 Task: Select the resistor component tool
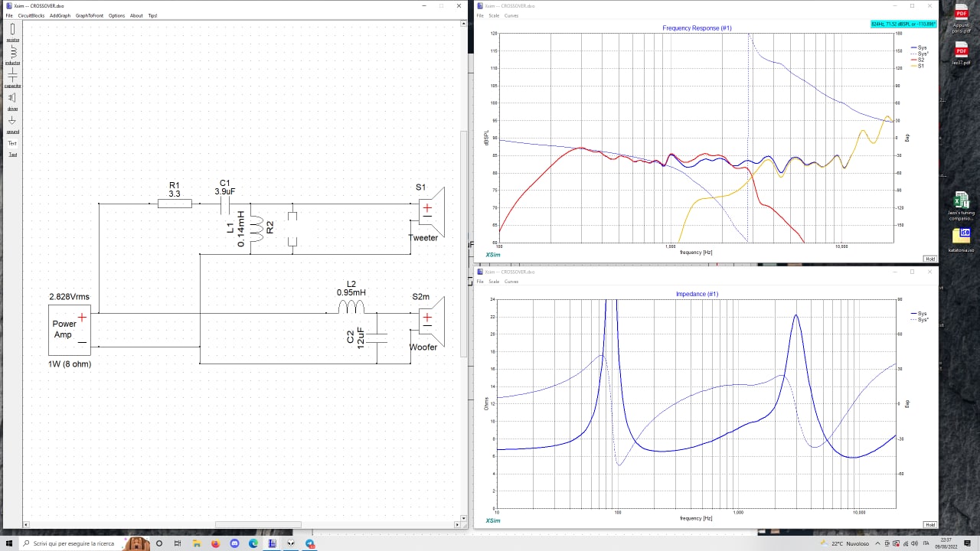pyautogui.click(x=12, y=31)
